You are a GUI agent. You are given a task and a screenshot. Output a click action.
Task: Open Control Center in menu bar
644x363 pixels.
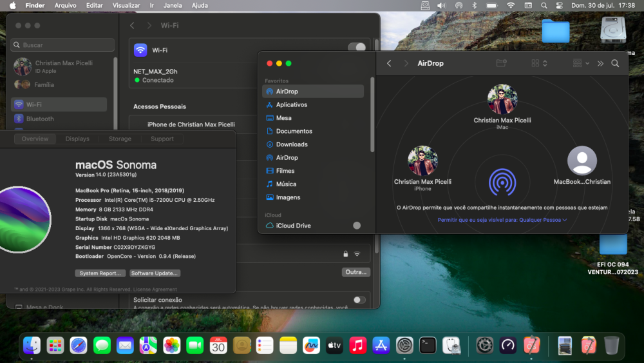(560, 5)
